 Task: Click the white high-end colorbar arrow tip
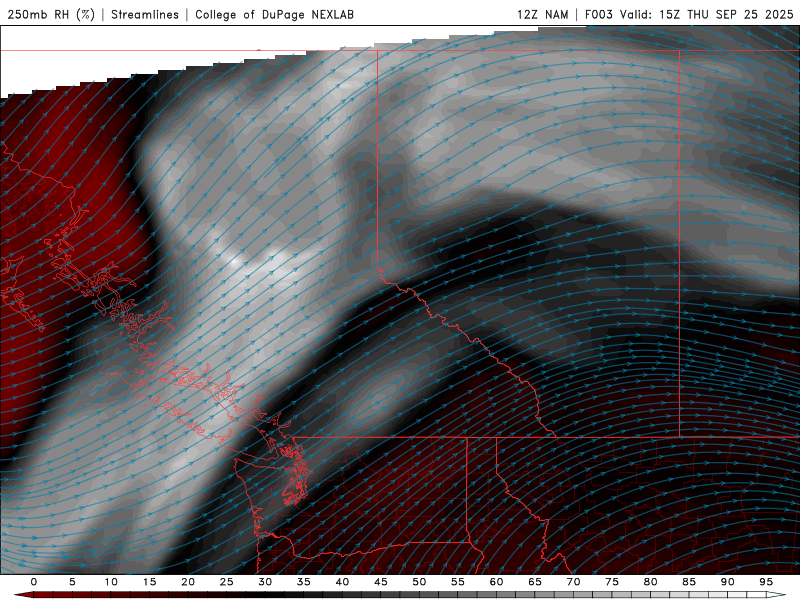pos(776,595)
